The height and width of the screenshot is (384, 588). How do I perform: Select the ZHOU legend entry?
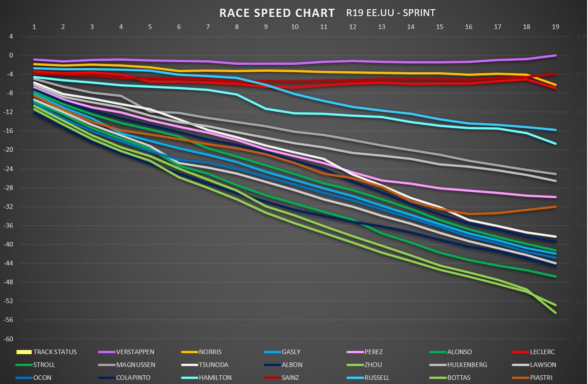tap(363, 365)
